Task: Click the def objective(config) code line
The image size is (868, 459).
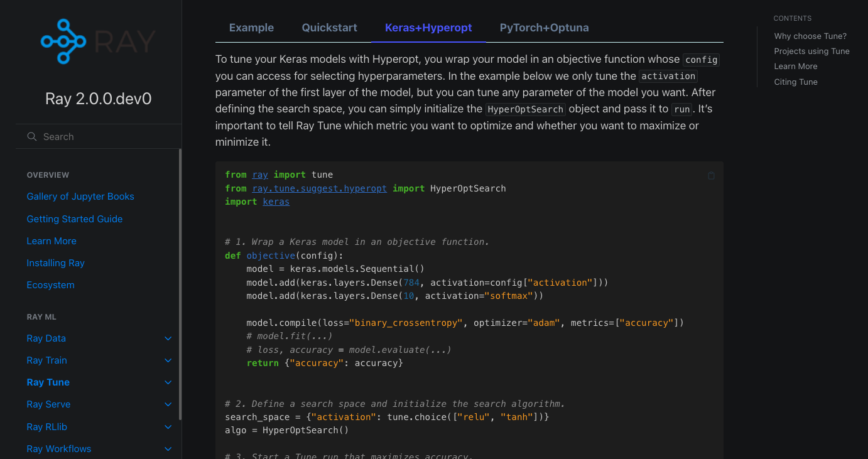Action: tap(285, 256)
